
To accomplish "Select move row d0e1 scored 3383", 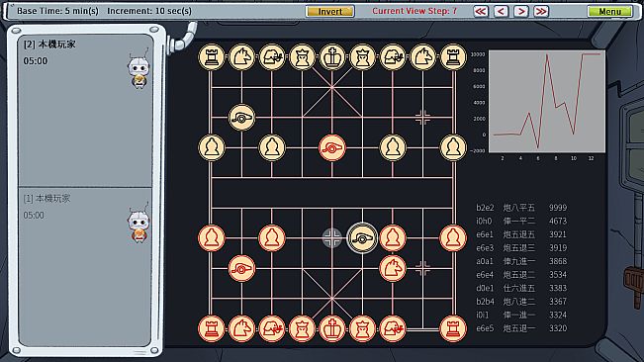I will (521, 288).
